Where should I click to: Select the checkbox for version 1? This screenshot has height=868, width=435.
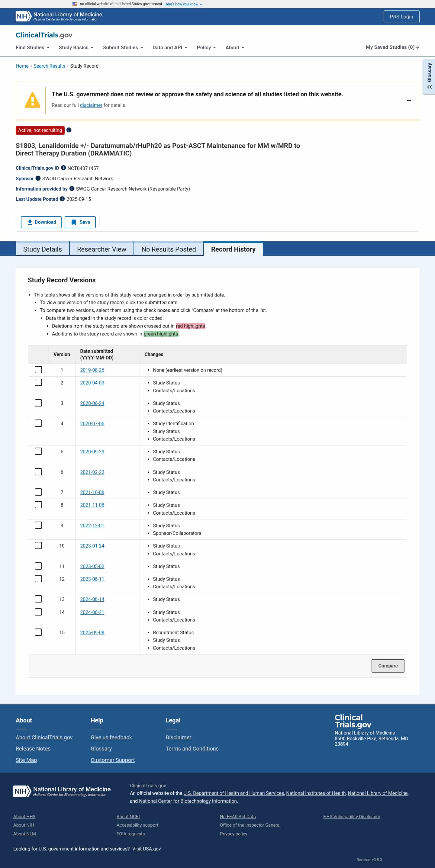38,370
